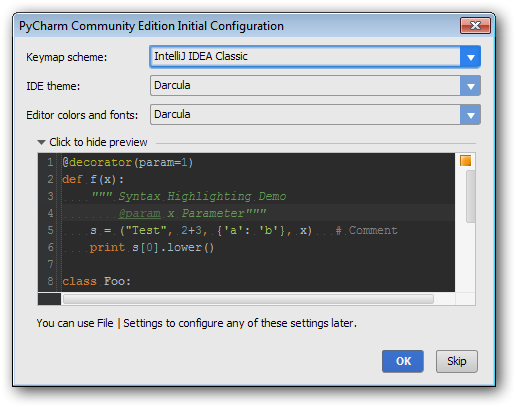Open the Keymap scheme dropdown arrow

click(x=470, y=57)
